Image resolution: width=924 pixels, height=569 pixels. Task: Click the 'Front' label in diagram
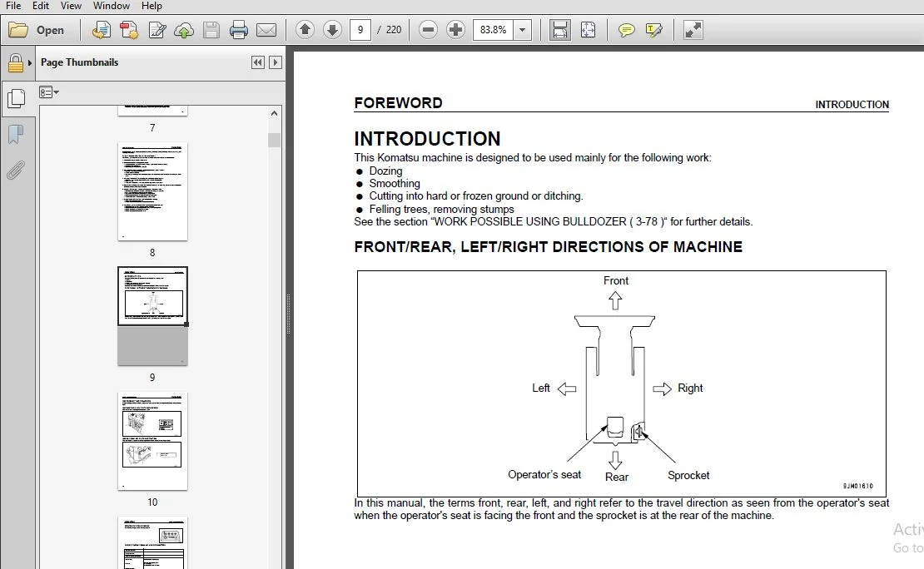click(616, 281)
